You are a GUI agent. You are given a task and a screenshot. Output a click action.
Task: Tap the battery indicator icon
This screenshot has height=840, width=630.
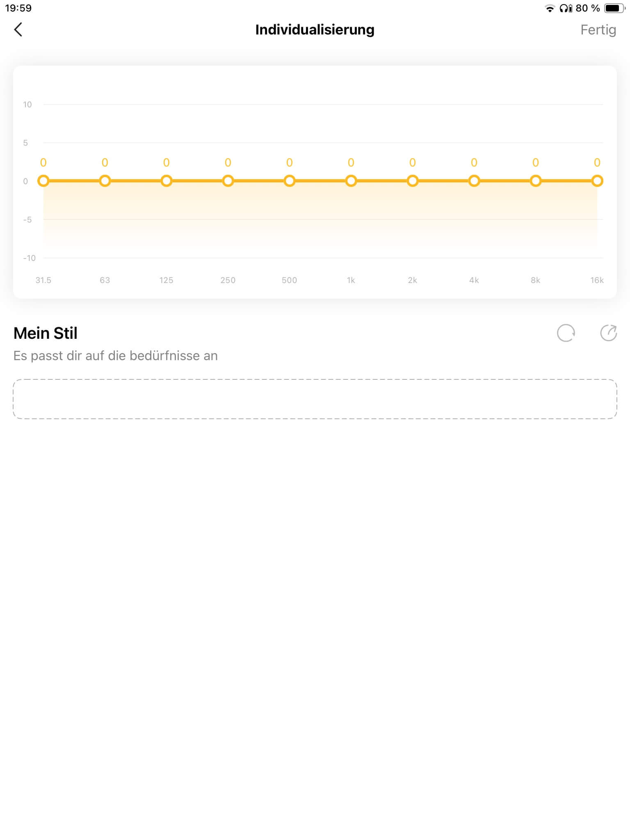[614, 8]
